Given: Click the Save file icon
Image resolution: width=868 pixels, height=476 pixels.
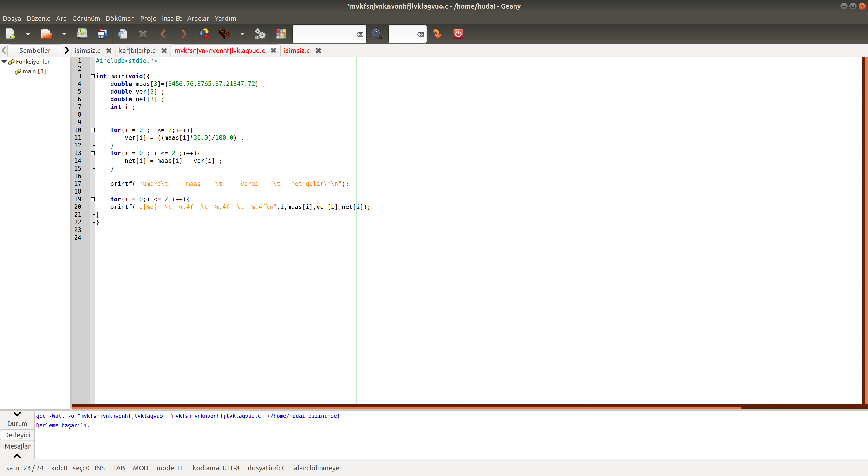Looking at the screenshot, I should pyautogui.click(x=82, y=34).
